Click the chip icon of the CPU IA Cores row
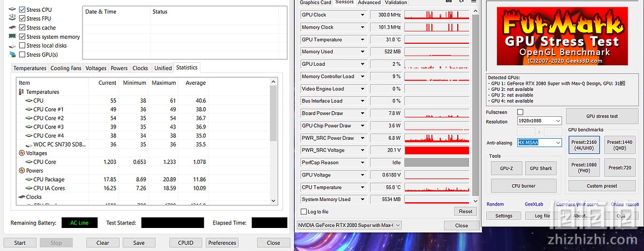The image size is (644, 251). (29, 188)
